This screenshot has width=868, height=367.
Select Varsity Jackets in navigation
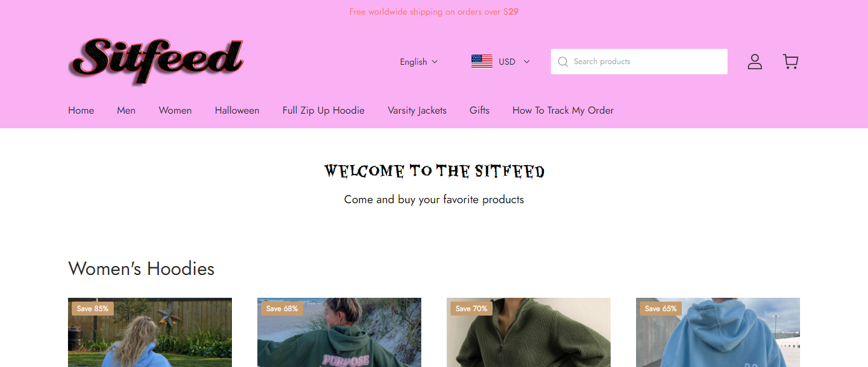point(417,110)
